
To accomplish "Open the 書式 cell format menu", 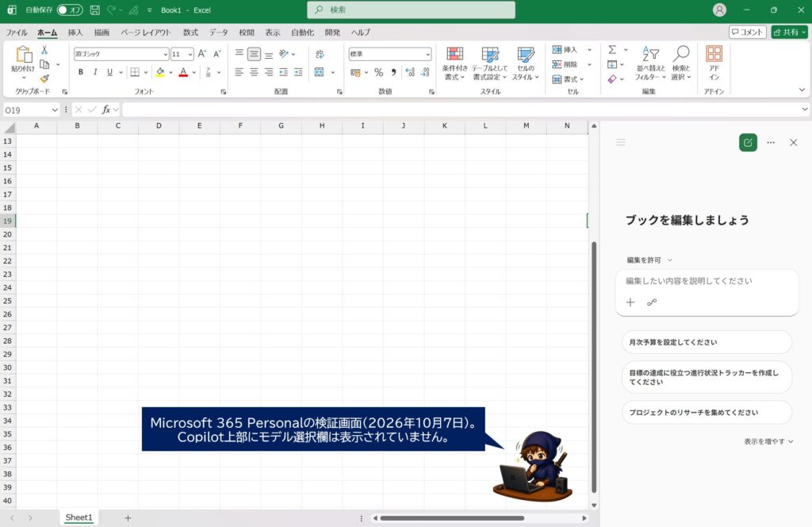I will click(568, 79).
